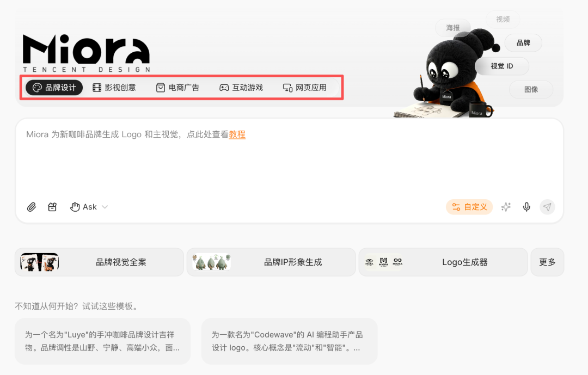Viewport: 588px width, 375px height.
Task: Click the clapperboard icon beside the paperclip
Action: tap(52, 207)
